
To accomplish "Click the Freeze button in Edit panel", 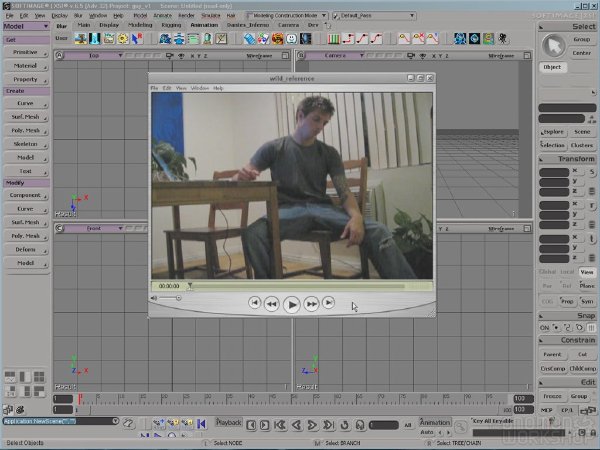I will tap(552, 396).
